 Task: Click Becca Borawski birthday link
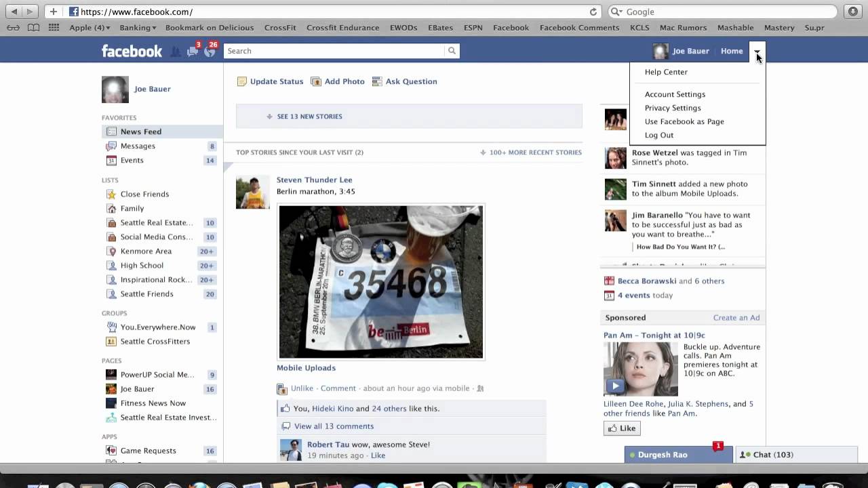[647, 281]
